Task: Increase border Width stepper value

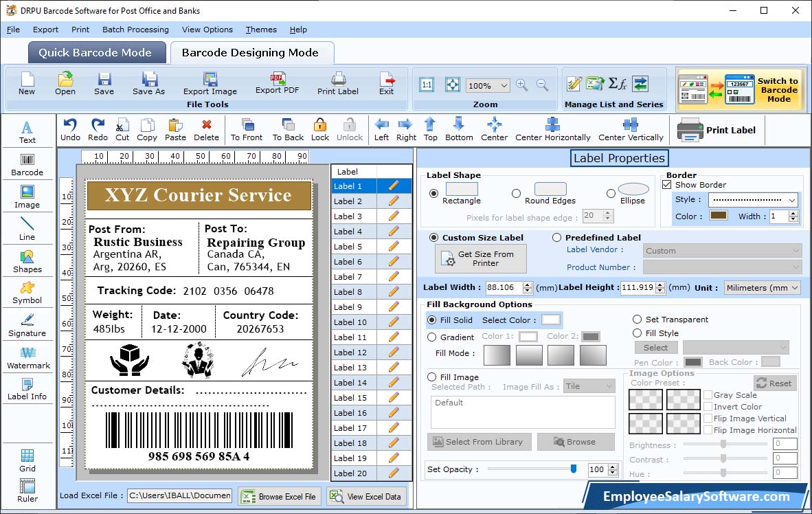Action: (793, 214)
